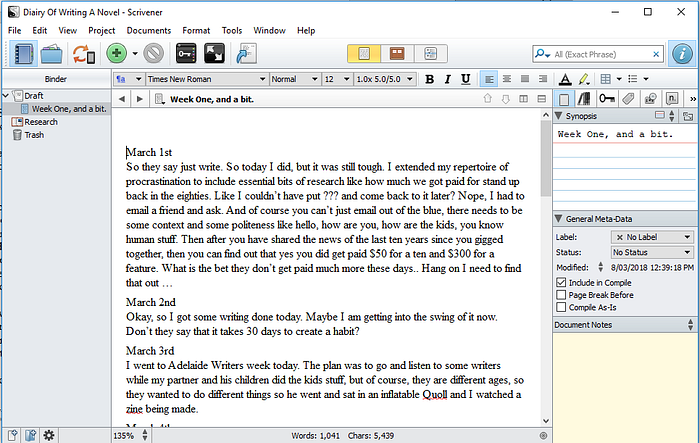Check Compile As-Is
The width and height of the screenshot is (700, 443).
click(x=561, y=307)
